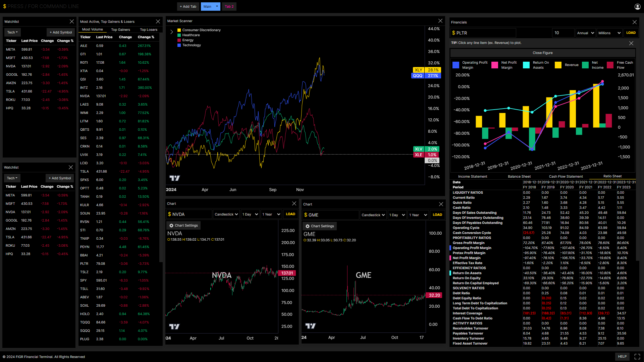
Task: Click the years count field showing 10
Action: click(x=563, y=33)
